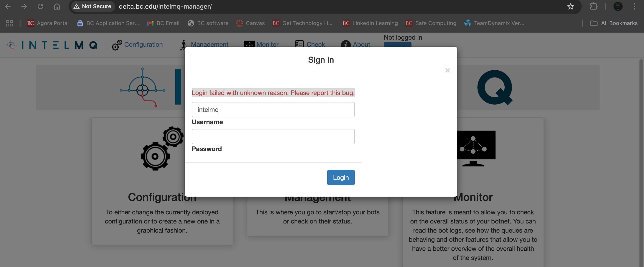644x267 pixels.
Task: Focus the Password input field
Action: [273, 136]
